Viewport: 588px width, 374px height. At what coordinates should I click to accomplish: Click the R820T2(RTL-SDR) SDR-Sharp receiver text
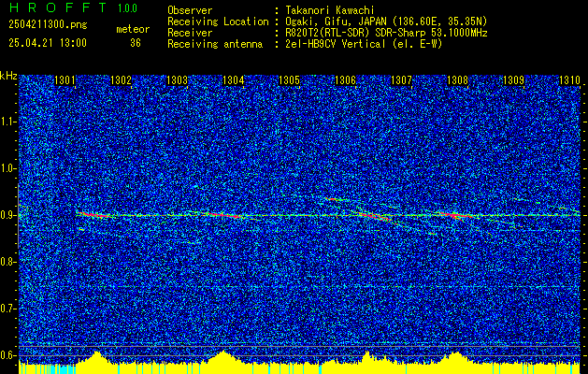pyautogui.click(x=386, y=33)
